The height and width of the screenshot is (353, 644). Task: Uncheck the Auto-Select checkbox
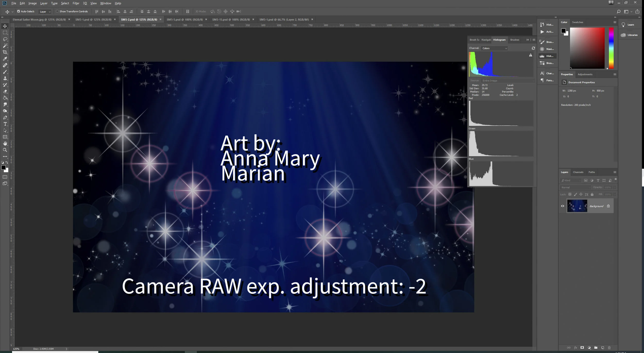(x=19, y=11)
